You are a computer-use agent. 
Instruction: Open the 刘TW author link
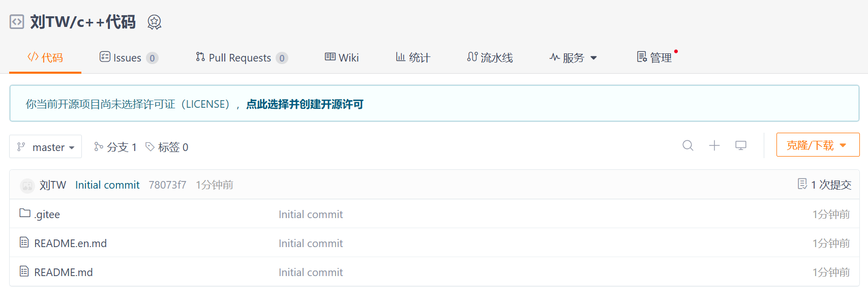coord(53,185)
